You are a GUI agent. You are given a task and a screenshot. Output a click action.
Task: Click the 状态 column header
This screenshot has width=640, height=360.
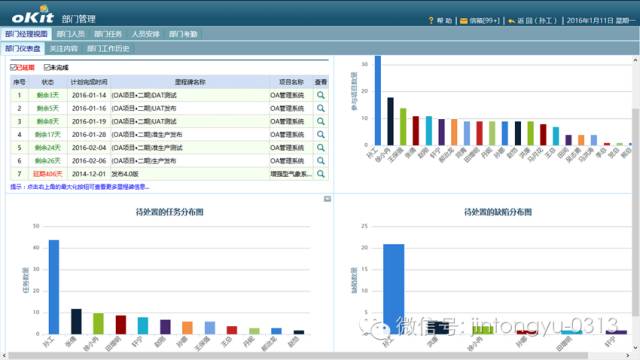click(x=48, y=82)
